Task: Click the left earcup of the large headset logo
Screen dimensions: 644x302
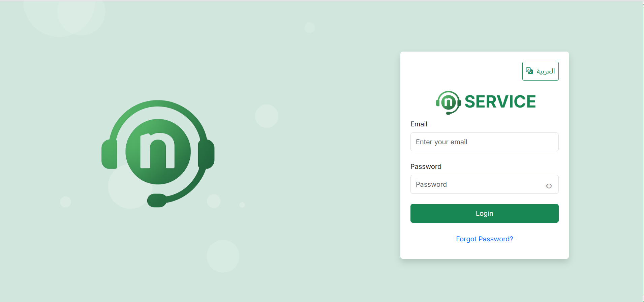Action: pyautogui.click(x=109, y=154)
